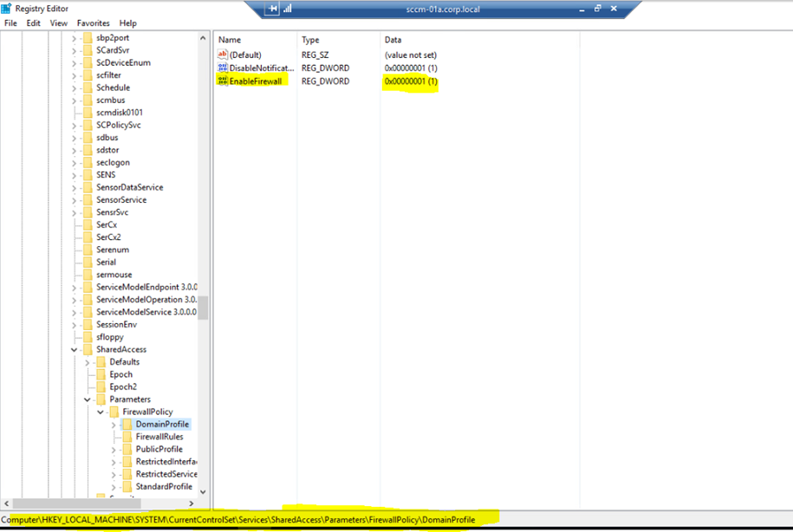Click the tree scroll down arrow
The image size is (793, 532).
coord(203,491)
